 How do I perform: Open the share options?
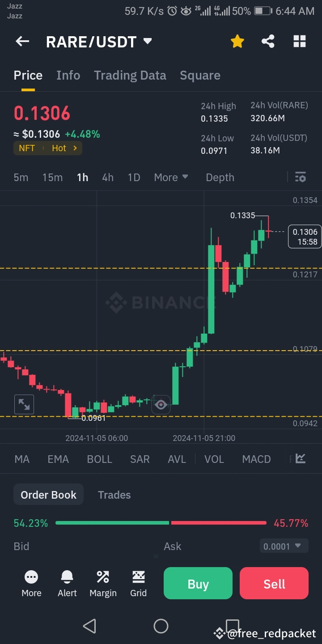pos(268,41)
